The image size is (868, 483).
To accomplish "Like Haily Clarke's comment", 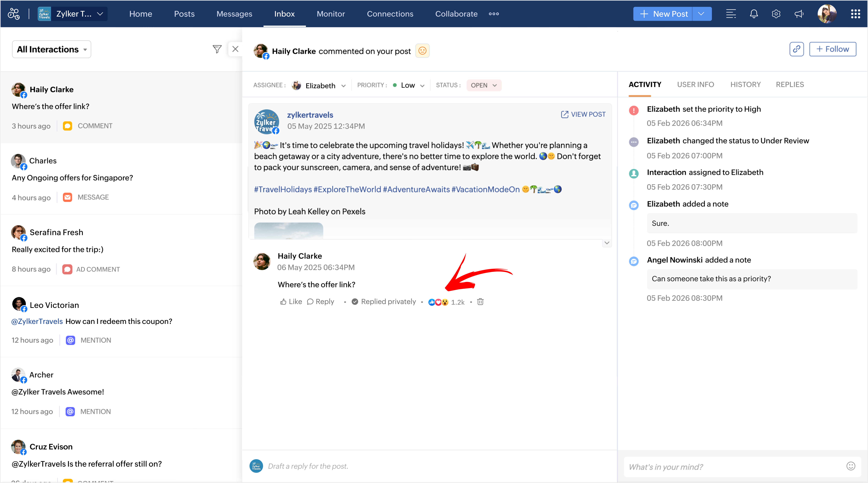I will [x=291, y=302].
